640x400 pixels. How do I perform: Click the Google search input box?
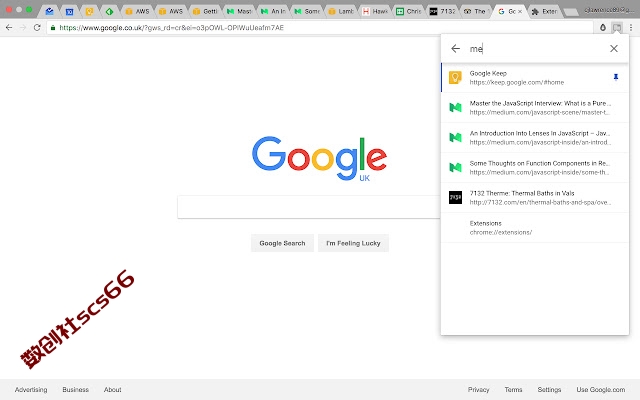click(309, 207)
